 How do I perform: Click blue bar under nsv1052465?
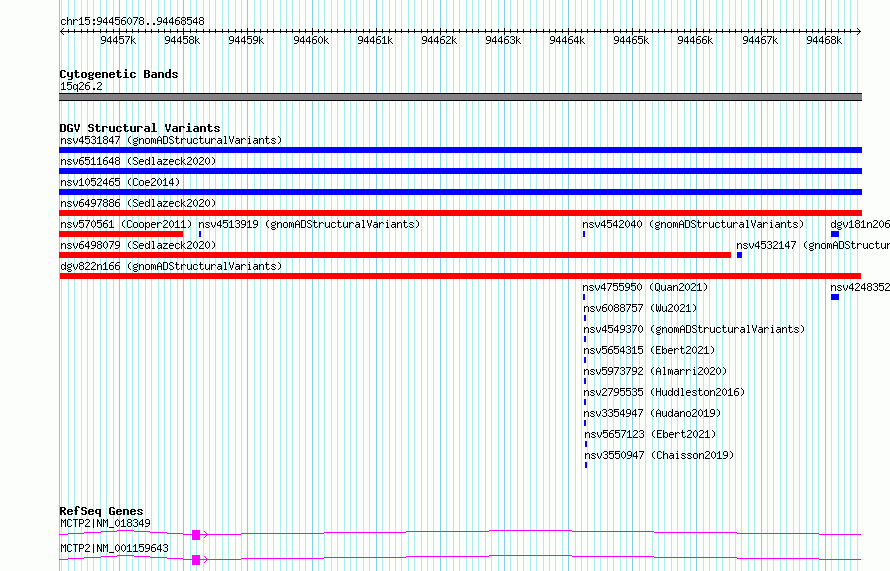[460, 192]
